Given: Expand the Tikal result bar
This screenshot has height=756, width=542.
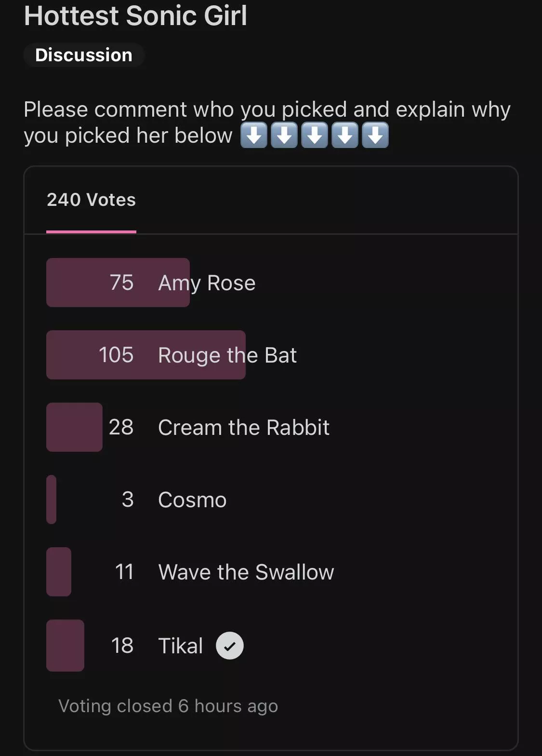Looking at the screenshot, I should [x=66, y=646].
